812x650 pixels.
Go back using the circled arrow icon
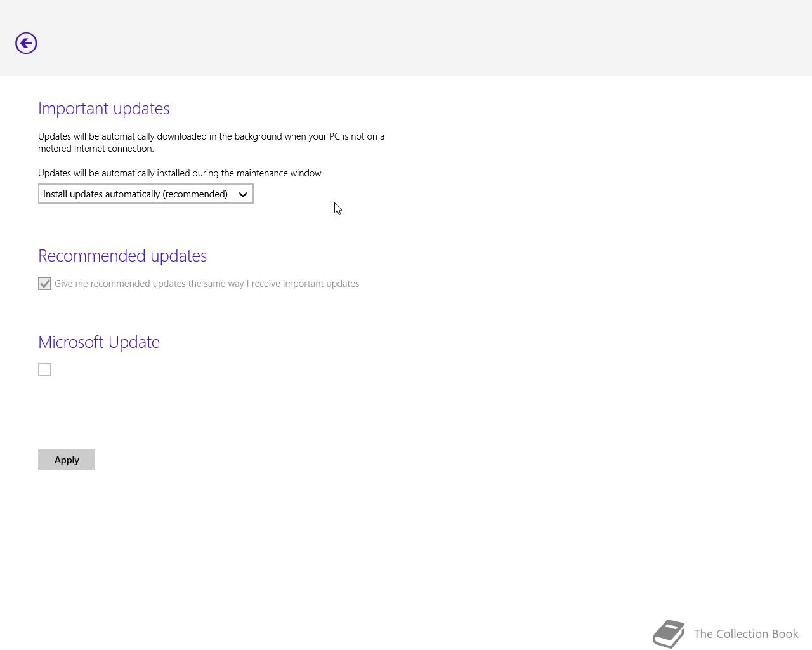coord(26,43)
